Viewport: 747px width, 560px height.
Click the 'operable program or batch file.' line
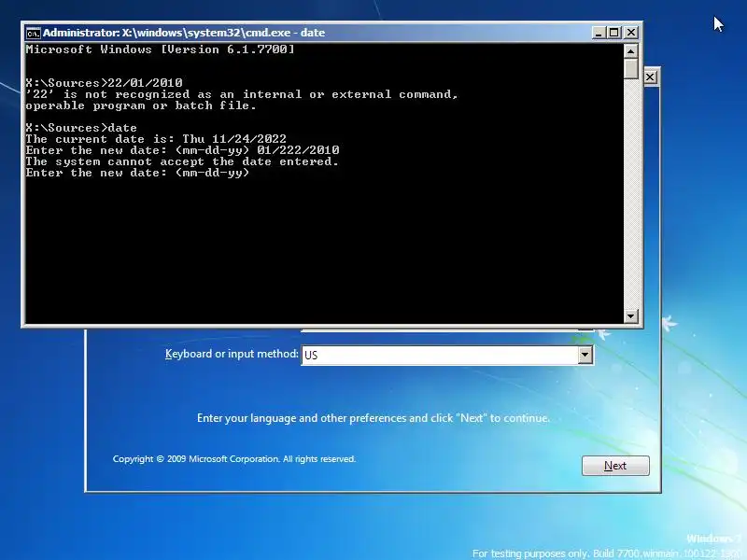click(141, 105)
